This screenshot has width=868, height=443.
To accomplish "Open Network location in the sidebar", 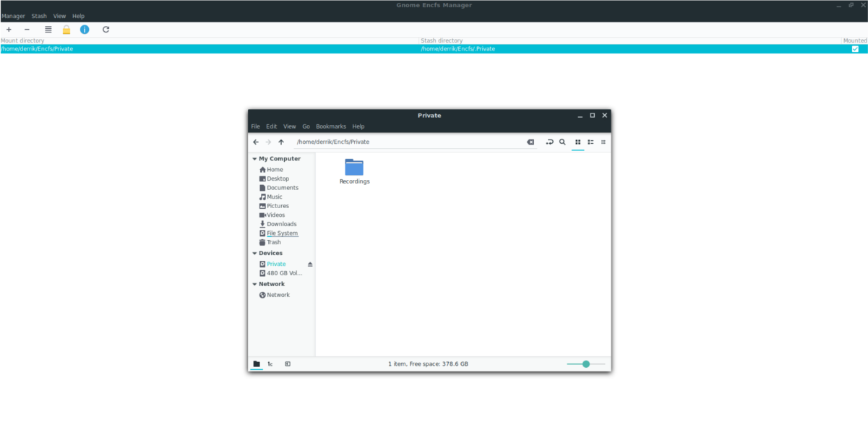I will [x=278, y=295].
